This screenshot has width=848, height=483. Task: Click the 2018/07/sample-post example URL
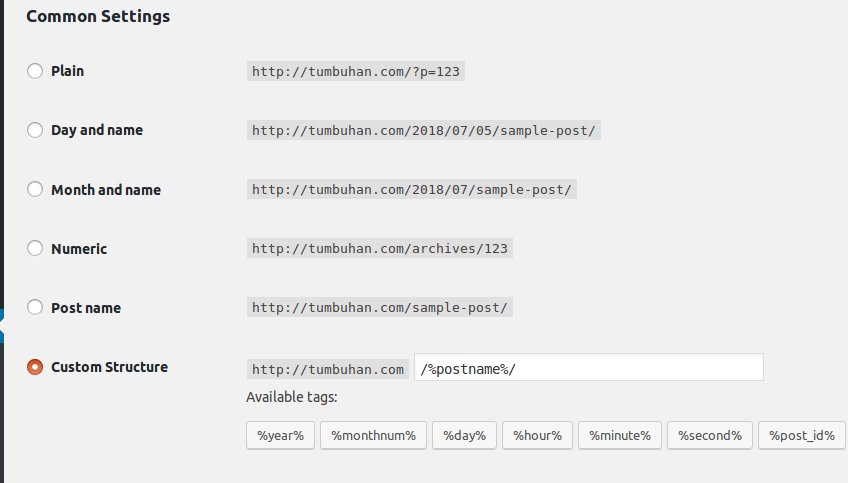point(412,190)
